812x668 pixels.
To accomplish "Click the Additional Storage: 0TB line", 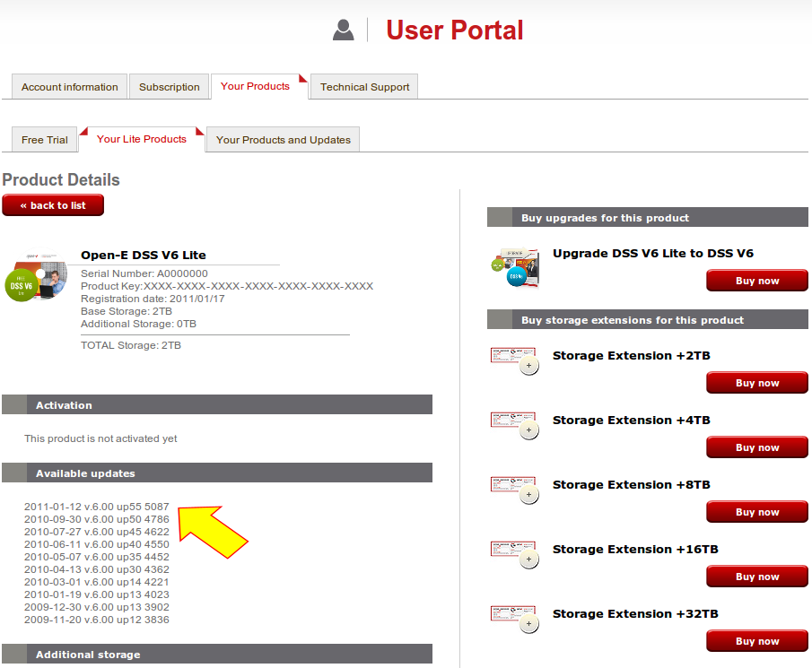I will pos(138,324).
